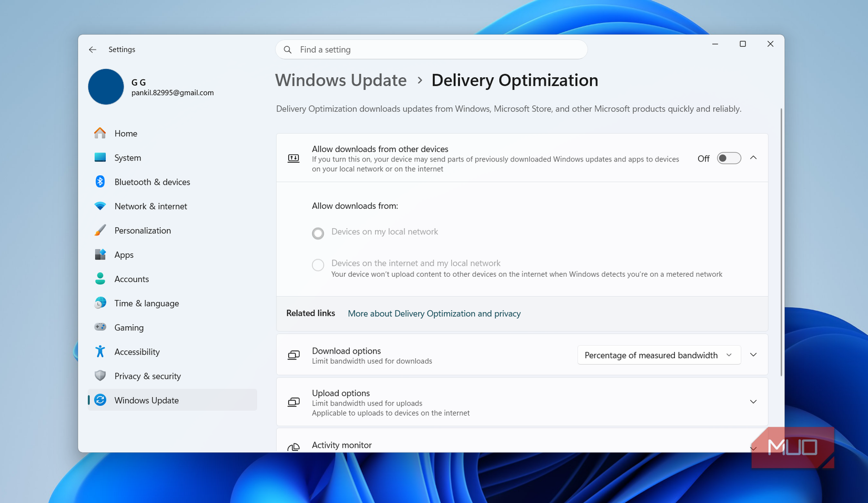Viewport: 868px width, 503px height.
Task: Open Accessibility settings page
Action: (x=173, y=351)
